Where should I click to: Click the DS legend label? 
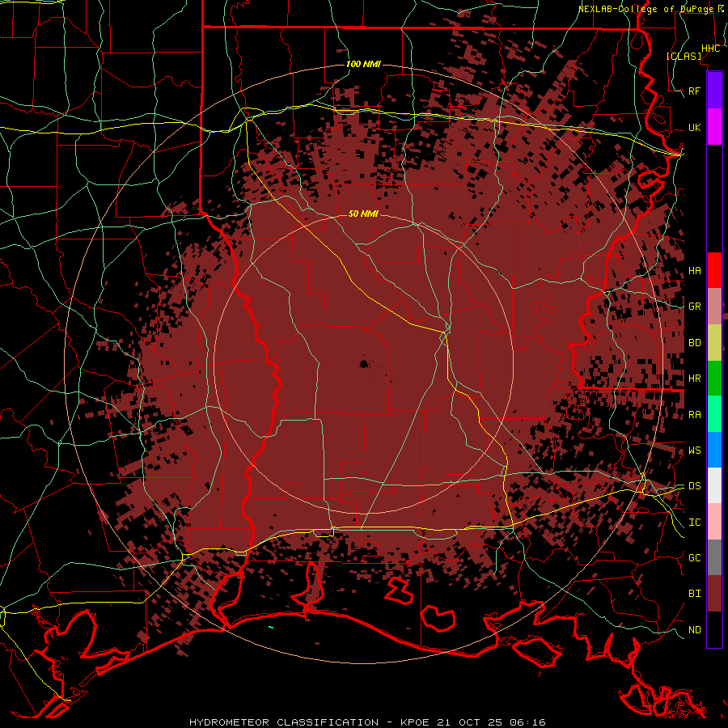(694, 486)
